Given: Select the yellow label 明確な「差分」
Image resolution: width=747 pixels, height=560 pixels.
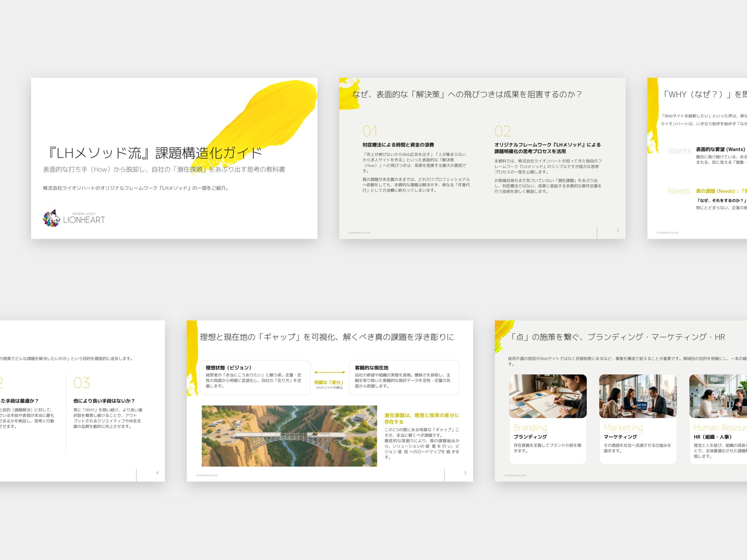Looking at the screenshot, I should [x=329, y=382].
